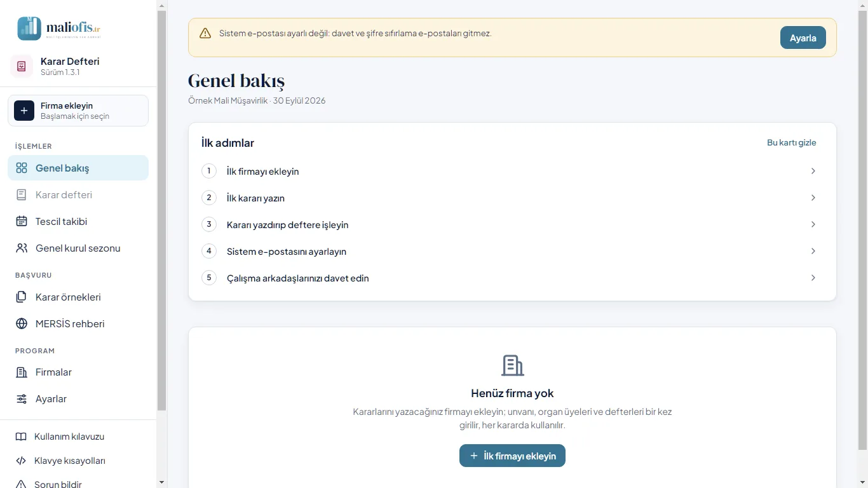Open the Firma ekleyin company selector
This screenshot has width=868, height=488.
(78, 111)
